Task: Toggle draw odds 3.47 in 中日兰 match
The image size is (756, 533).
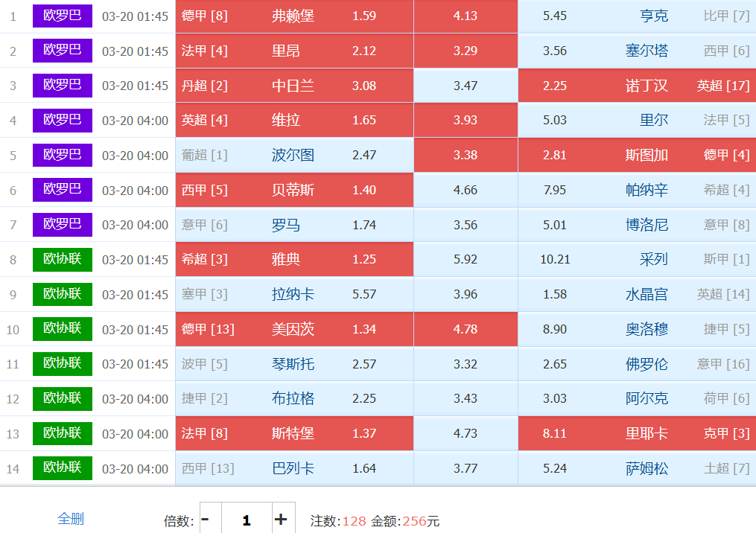Action: point(466,86)
